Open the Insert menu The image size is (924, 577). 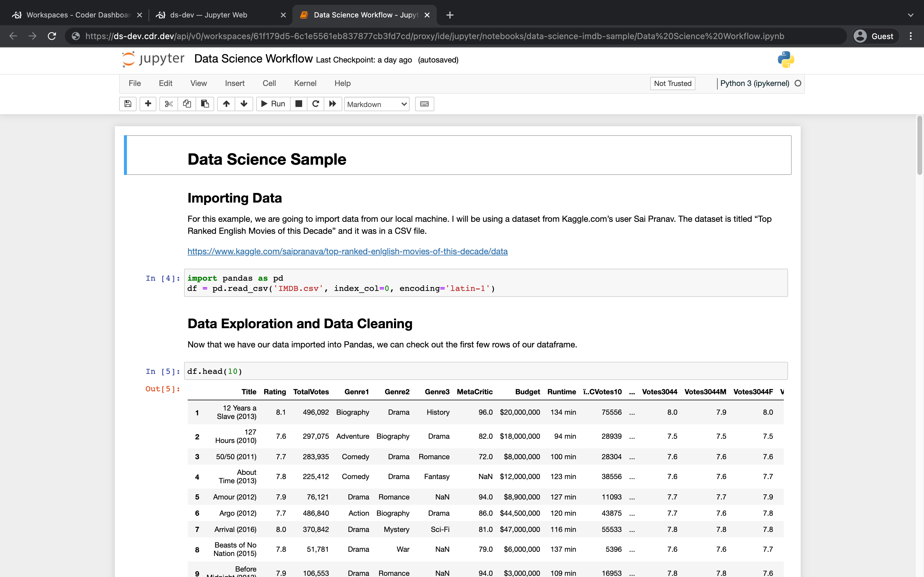234,83
